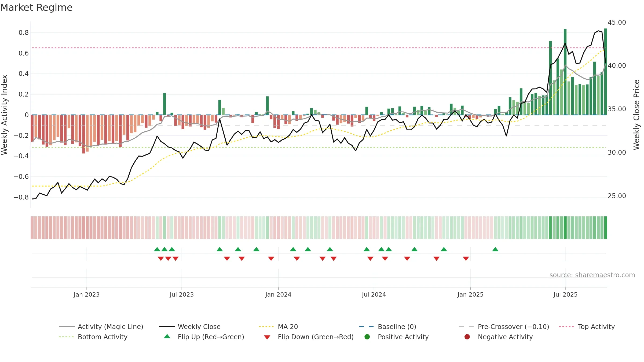
Task: Click the Weekly Activity Index axis title
Action: point(5,115)
